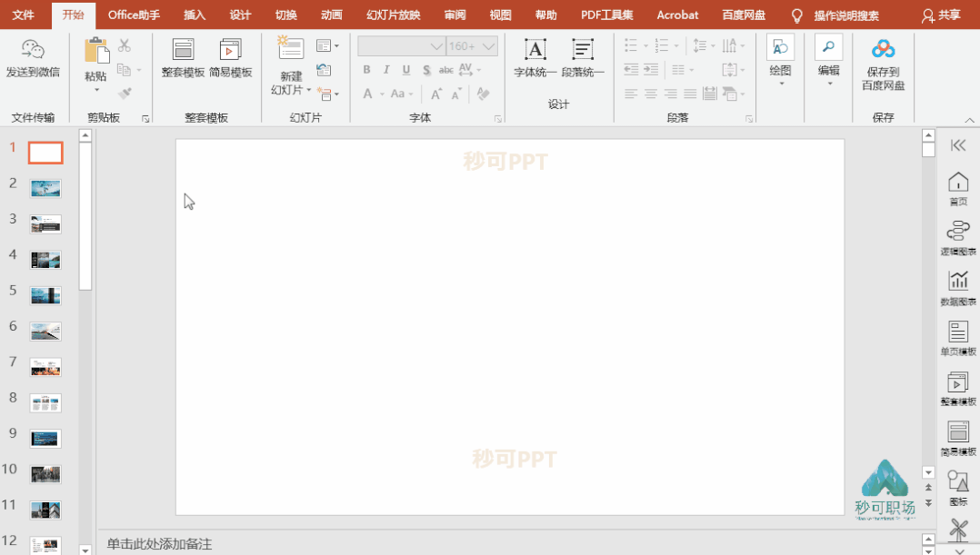Toggle text Shadow formatting

pos(426,70)
